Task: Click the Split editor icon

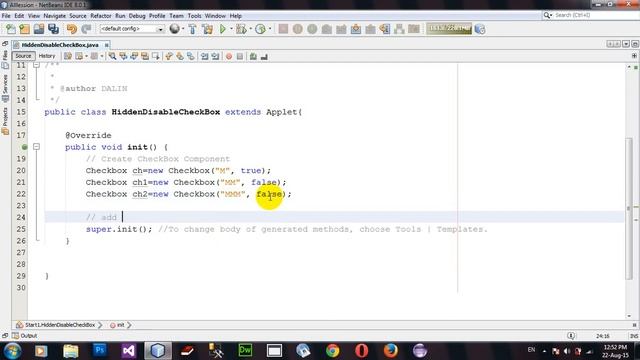Action: tap(634, 56)
